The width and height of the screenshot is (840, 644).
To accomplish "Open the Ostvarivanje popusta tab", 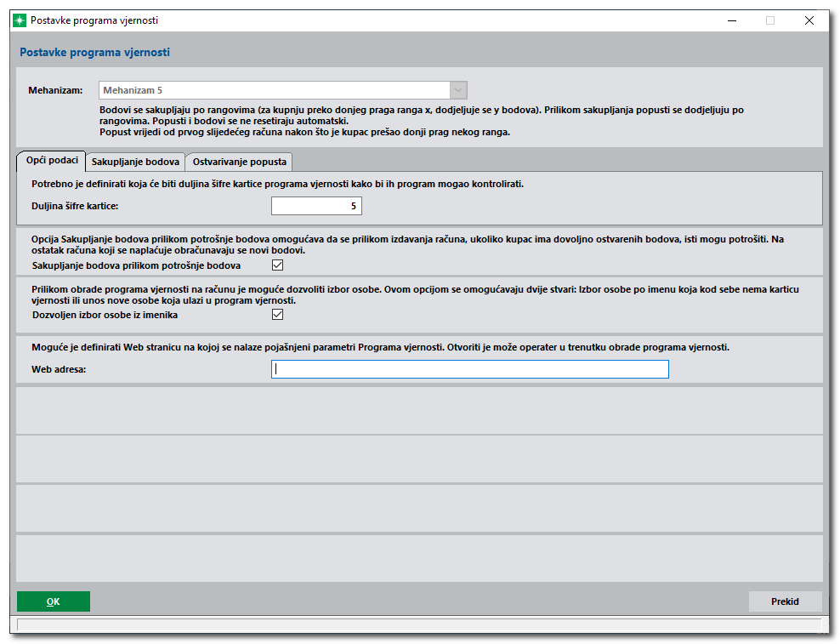I will pos(240,162).
